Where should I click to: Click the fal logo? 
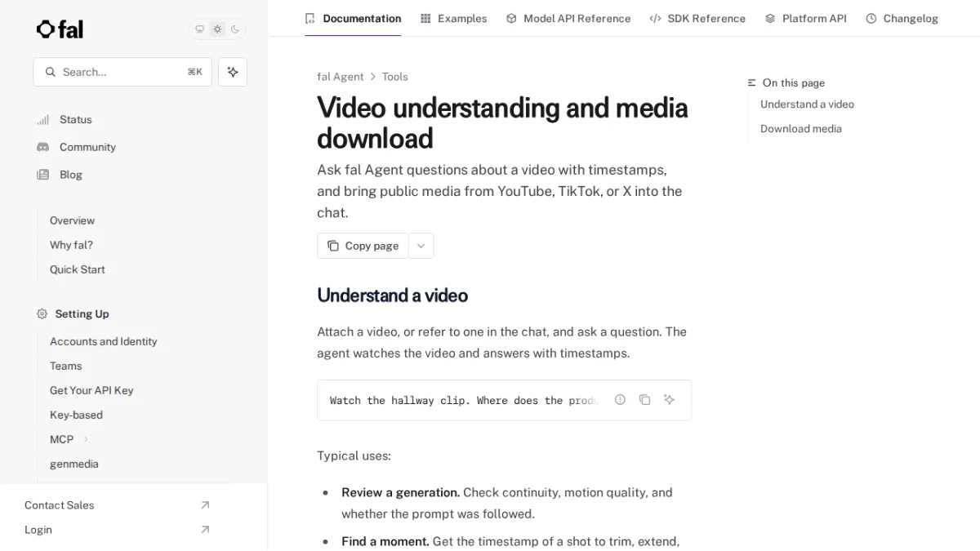tap(60, 29)
